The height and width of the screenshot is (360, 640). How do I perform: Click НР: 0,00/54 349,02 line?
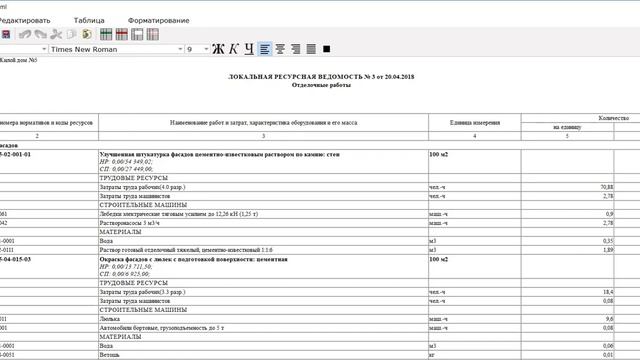pos(126,162)
